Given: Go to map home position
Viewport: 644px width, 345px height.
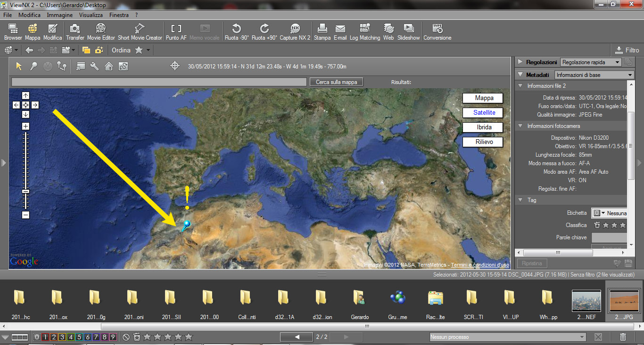Looking at the screenshot, I should point(108,66).
